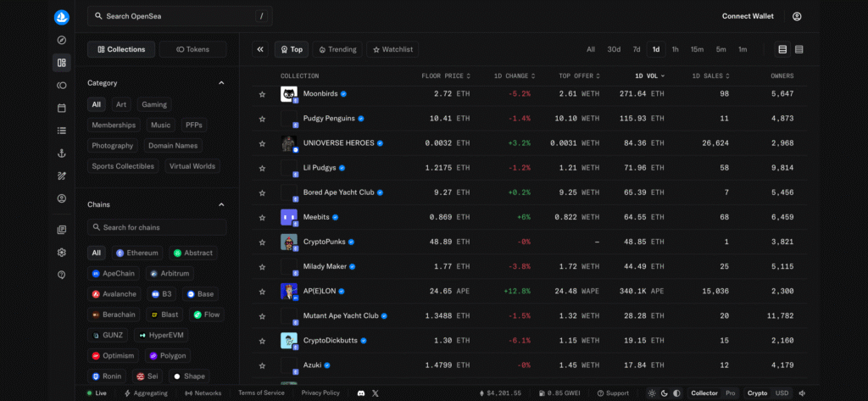Switch to the table list view icon
The image size is (868, 401).
tap(782, 49)
